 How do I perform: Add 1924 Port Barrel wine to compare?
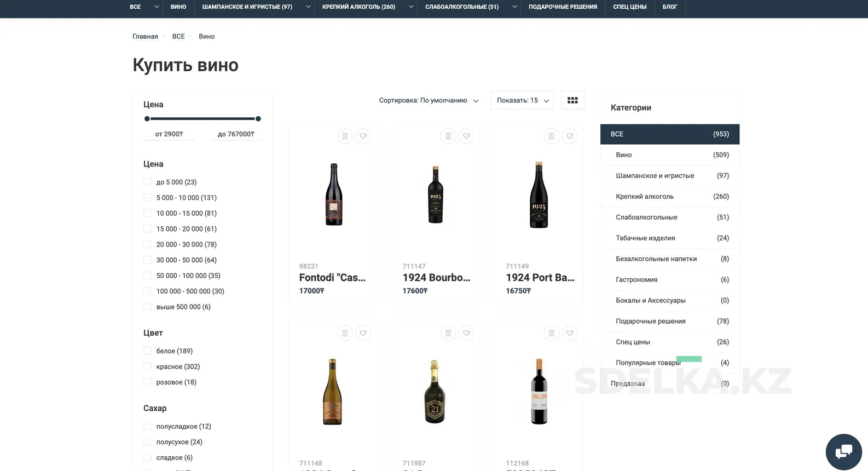pos(552,136)
